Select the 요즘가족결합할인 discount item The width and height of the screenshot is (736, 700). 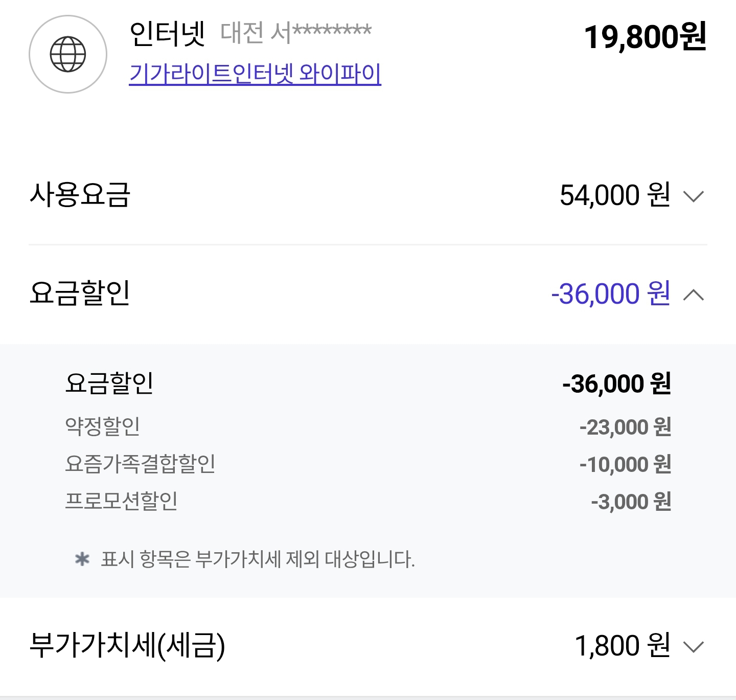(x=140, y=464)
